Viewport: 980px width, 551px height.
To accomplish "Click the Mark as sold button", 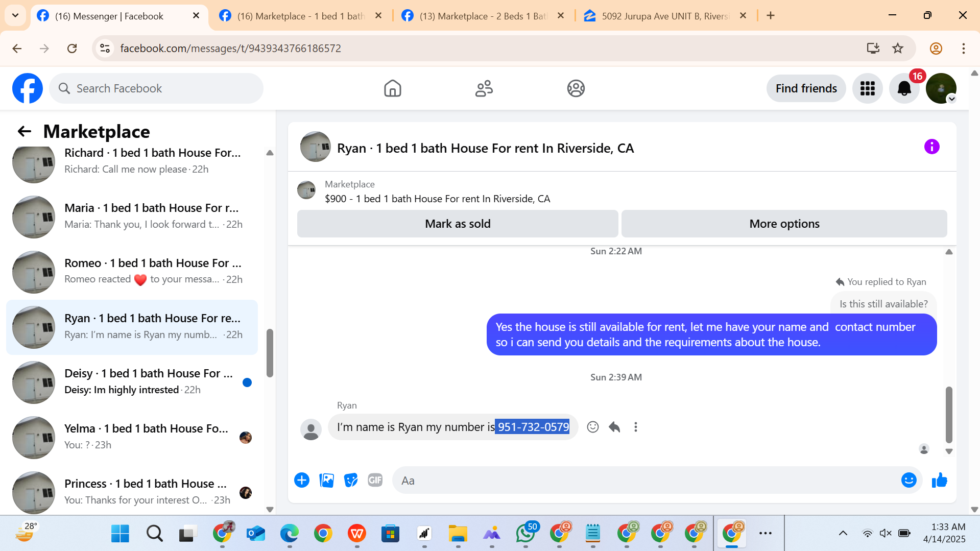I will [x=458, y=224].
